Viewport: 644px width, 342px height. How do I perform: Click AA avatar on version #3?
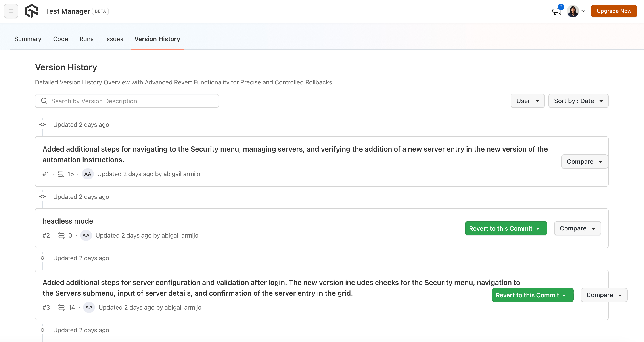89,307
